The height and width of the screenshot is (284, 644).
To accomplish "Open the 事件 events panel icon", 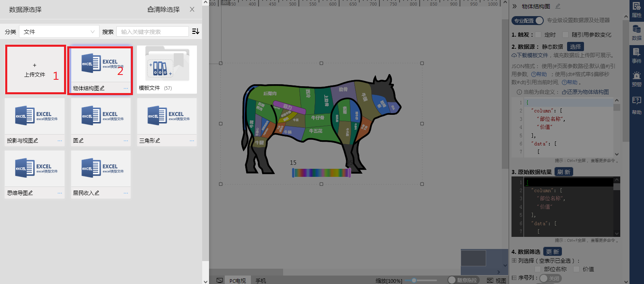I will coord(636,56).
